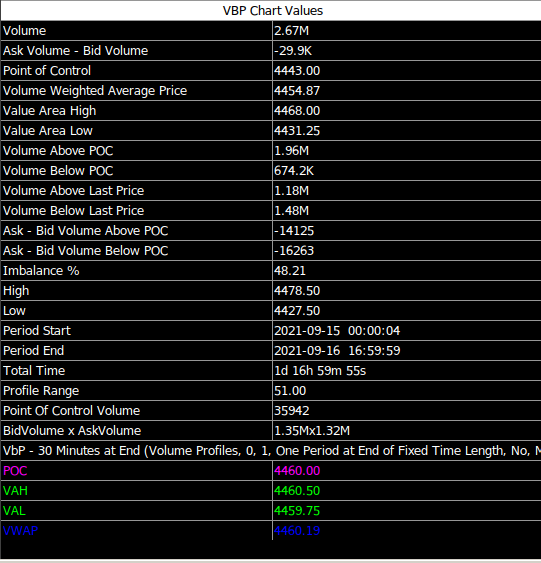
Task: Click the blue VWAP label
Action: pyautogui.click(x=20, y=531)
